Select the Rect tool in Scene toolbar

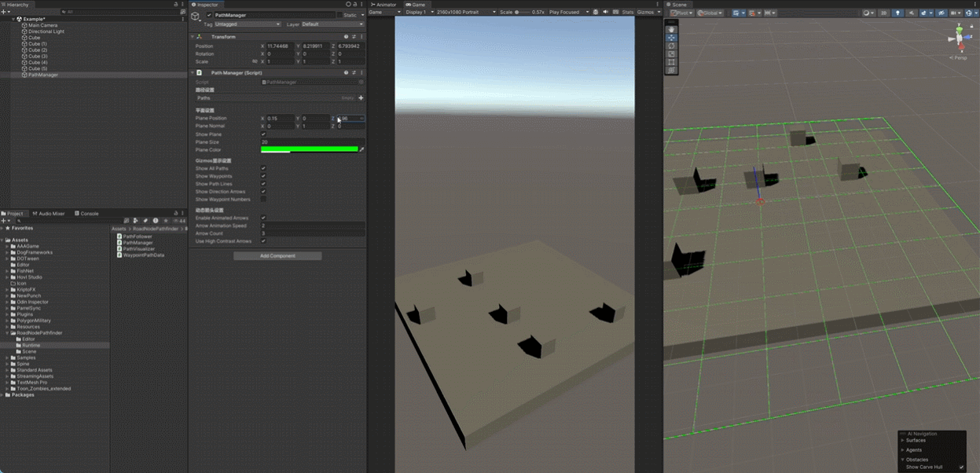(x=671, y=62)
